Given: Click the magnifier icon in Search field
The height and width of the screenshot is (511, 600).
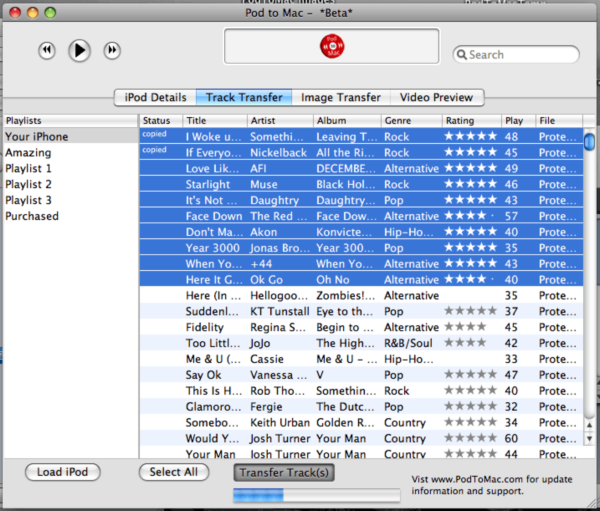Looking at the screenshot, I should point(462,55).
